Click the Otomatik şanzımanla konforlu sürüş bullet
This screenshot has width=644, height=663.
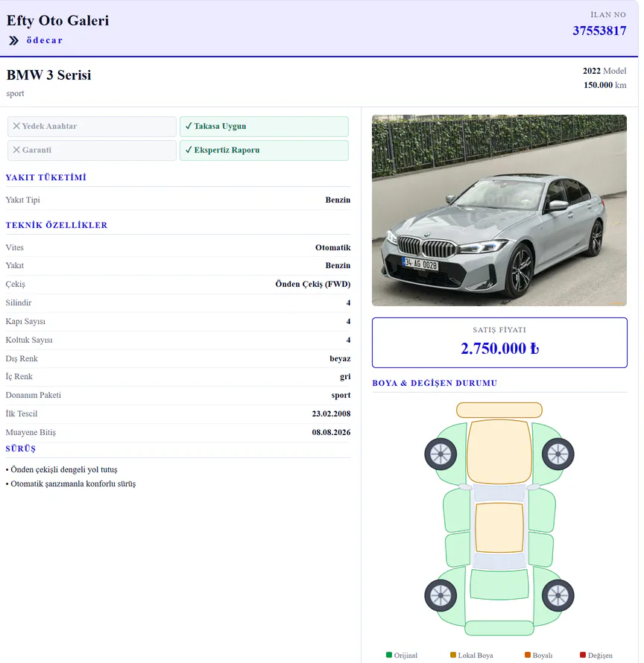point(71,483)
